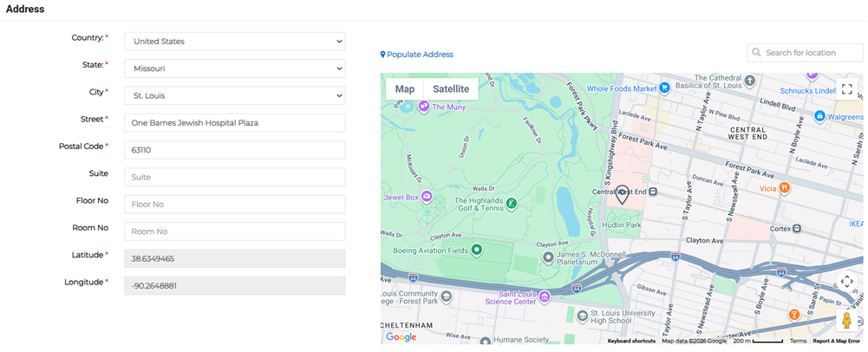Open the Country dropdown showing United States
Viewport: 868px width, 352px height.
click(x=235, y=42)
